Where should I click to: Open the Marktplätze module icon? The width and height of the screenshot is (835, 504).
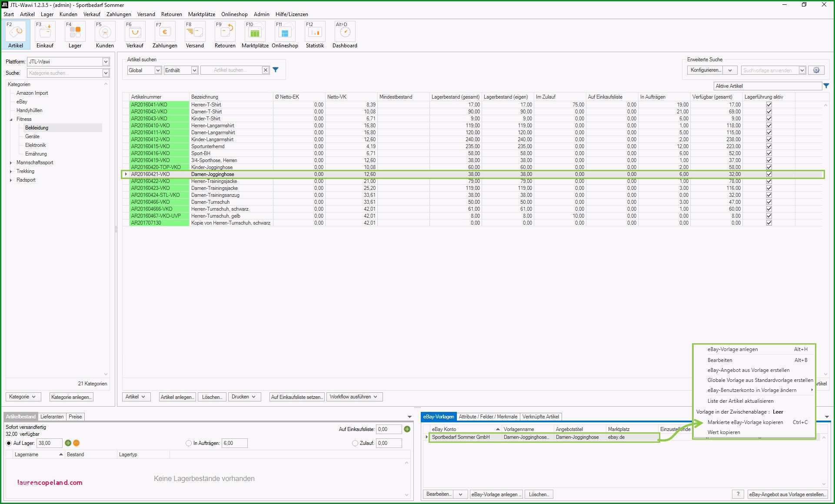(x=255, y=35)
